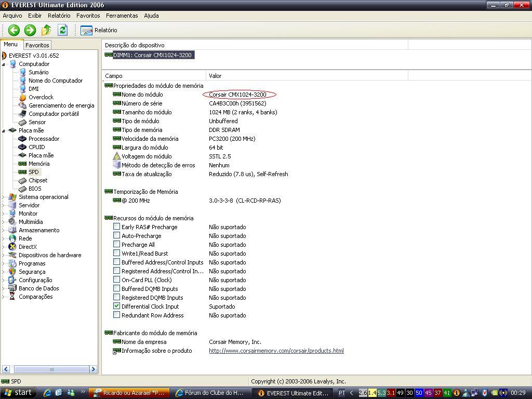
Task: Open the Sensor page
Action: [37, 122]
